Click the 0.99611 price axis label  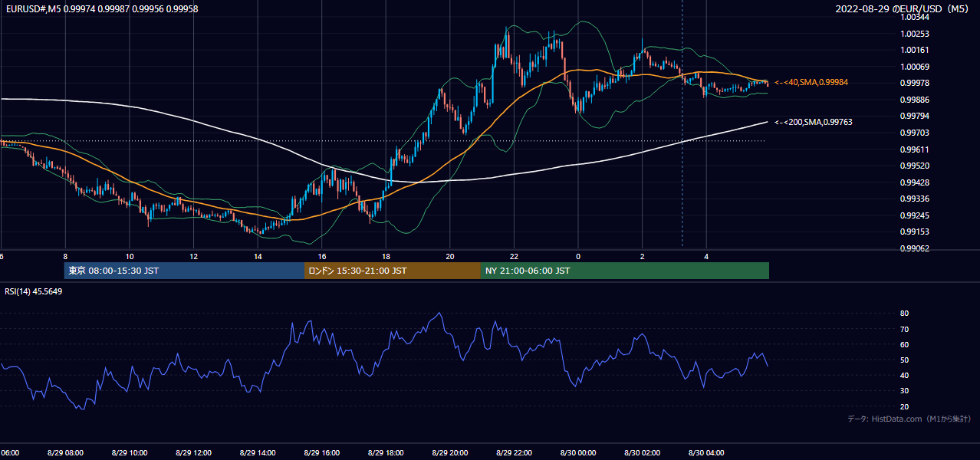click(916, 149)
